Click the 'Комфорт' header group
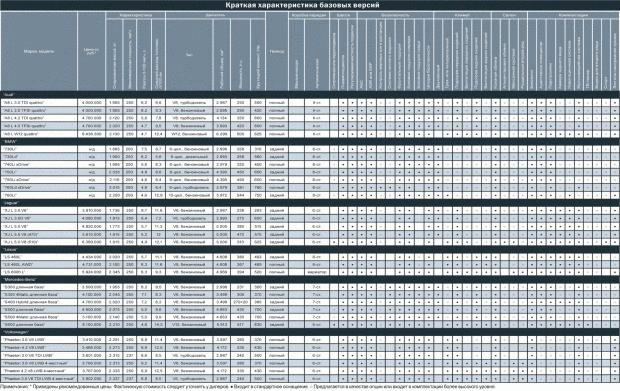This screenshot has width=620, height=391. (462, 15)
